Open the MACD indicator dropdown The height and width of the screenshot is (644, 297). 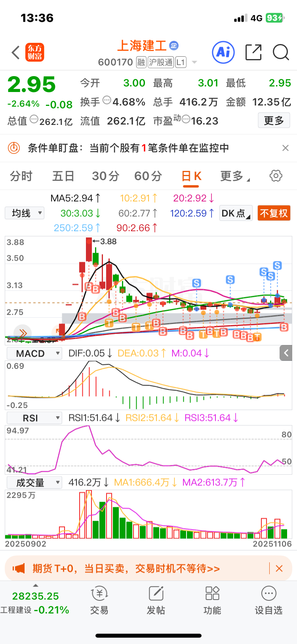pos(34,353)
